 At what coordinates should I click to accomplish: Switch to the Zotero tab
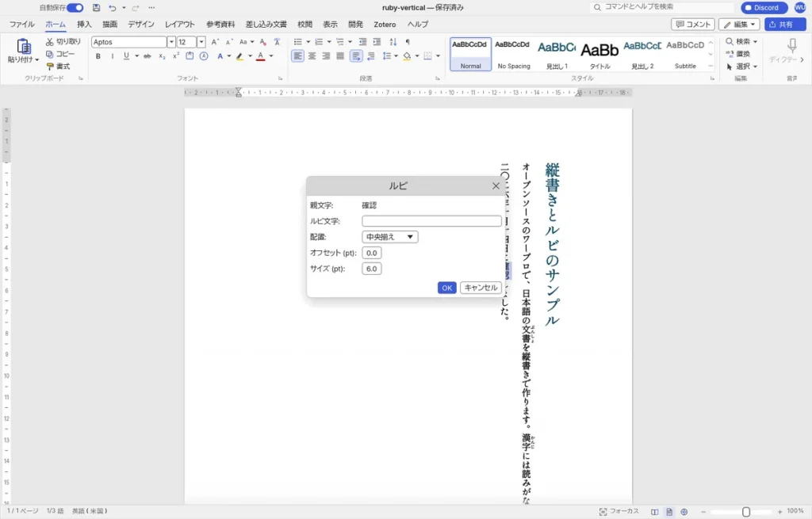point(385,25)
